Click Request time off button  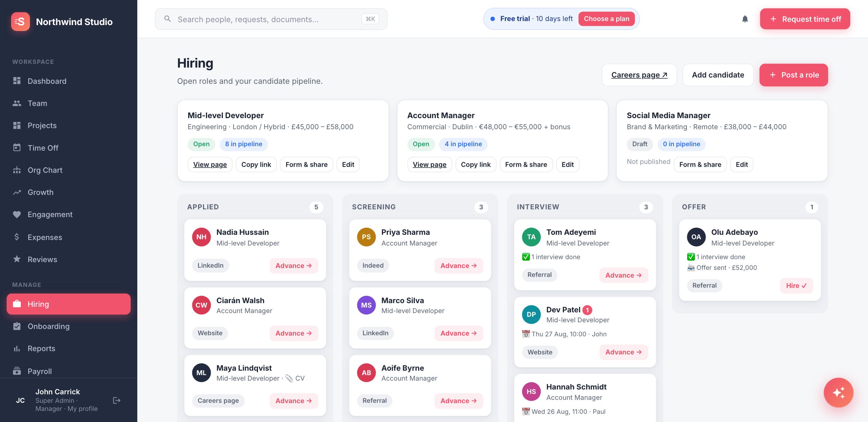pos(805,19)
